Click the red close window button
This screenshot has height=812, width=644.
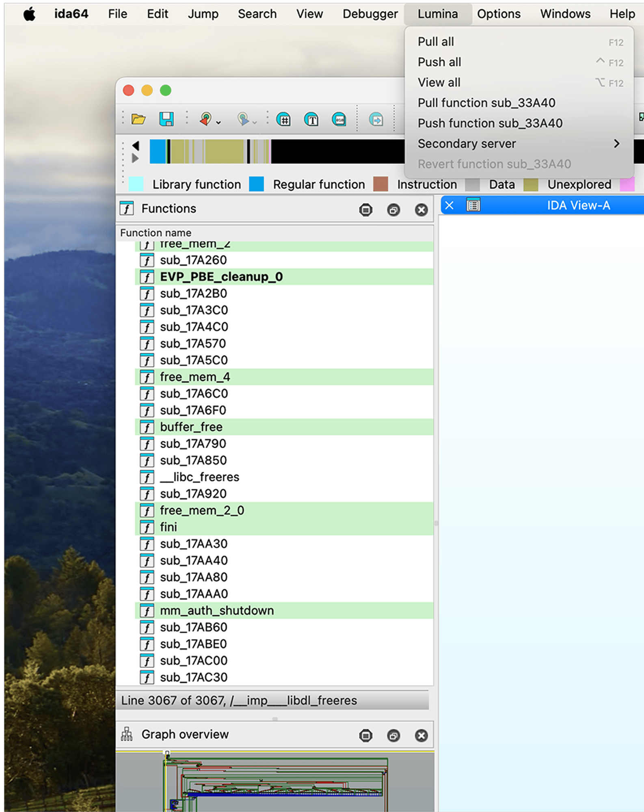(129, 90)
